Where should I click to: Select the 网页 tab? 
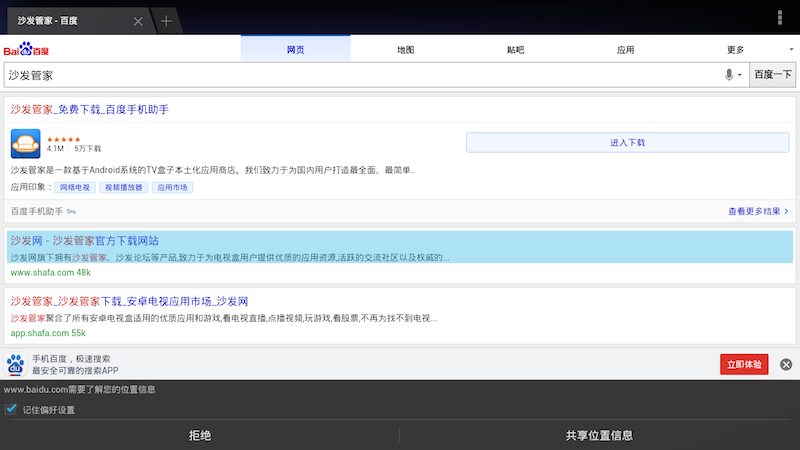click(x=295, y=49)
